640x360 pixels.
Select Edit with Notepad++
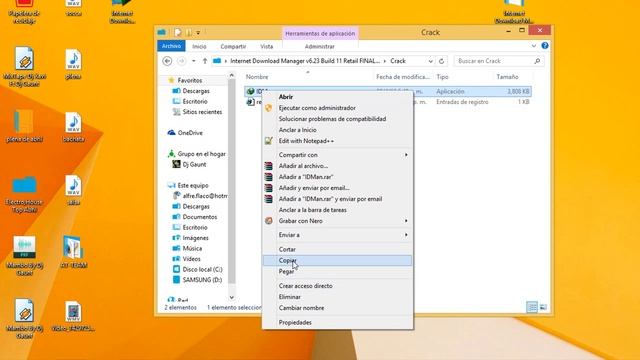[337, 141]
